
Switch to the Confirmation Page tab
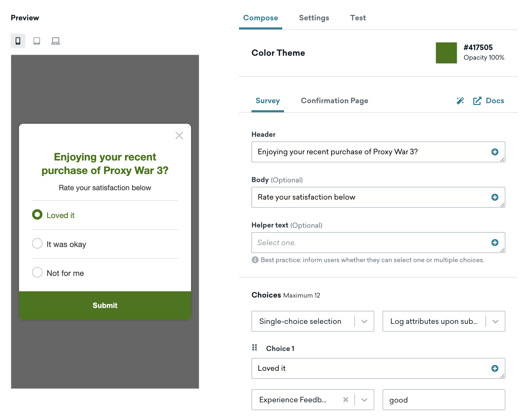[x=334, y=101]
